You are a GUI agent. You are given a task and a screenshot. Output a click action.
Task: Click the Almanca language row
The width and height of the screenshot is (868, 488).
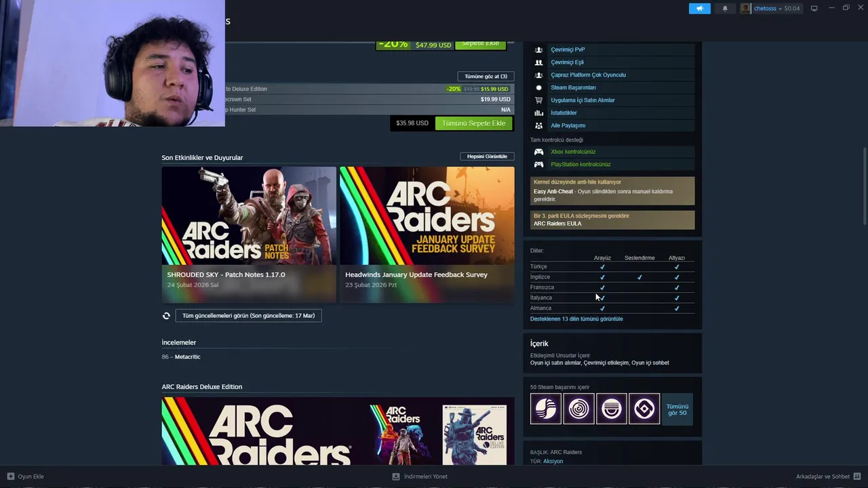pos(612,308)
